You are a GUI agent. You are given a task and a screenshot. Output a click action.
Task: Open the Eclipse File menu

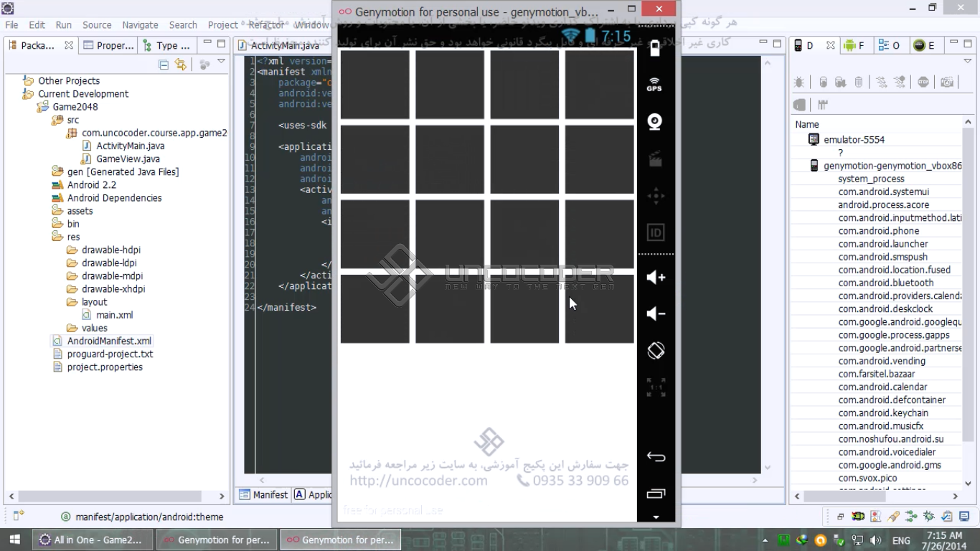[x=12, y=25]
